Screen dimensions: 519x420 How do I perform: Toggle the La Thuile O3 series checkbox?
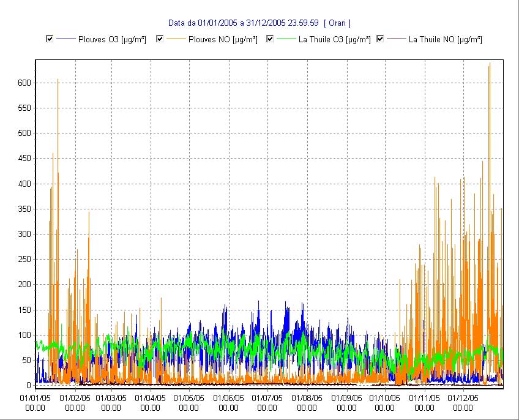(270, 39)
